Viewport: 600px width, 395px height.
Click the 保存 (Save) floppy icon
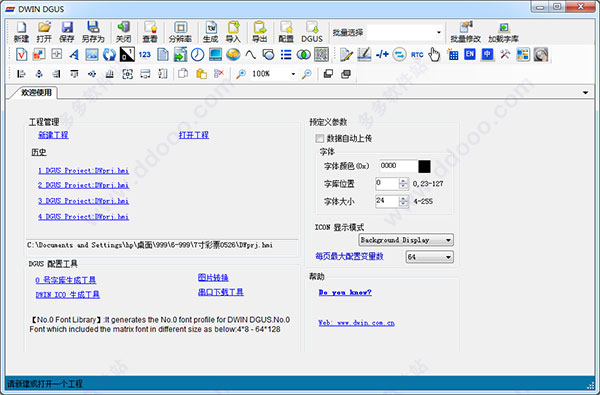tap(67, 31)
